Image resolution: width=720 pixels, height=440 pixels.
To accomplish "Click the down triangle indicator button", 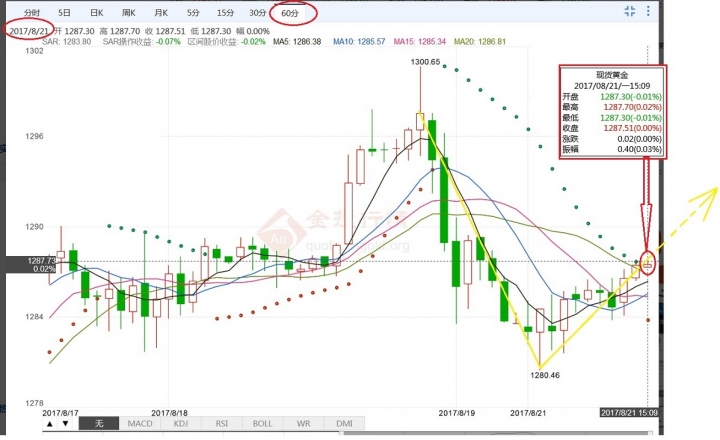I will coord(66,423).
